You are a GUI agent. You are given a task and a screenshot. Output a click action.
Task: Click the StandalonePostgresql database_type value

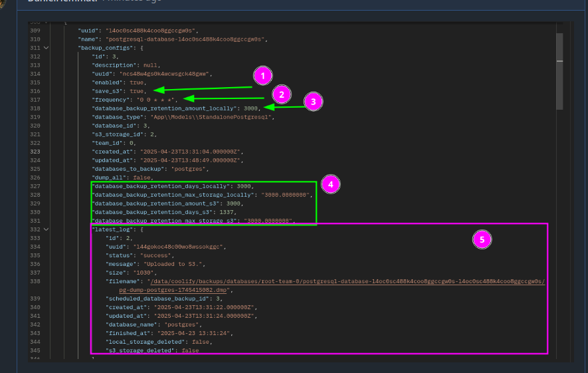click(x=211, y=117)
